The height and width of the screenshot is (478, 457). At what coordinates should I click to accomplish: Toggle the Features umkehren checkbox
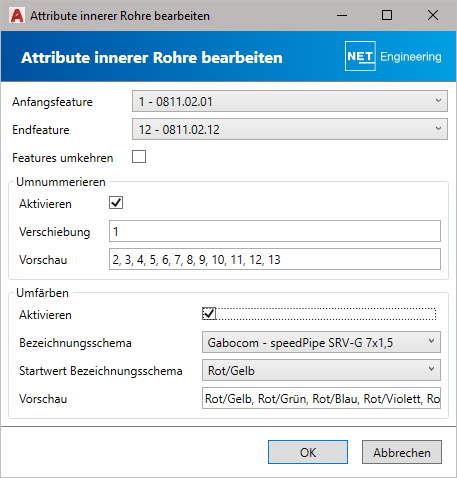(x=139, y=157)
